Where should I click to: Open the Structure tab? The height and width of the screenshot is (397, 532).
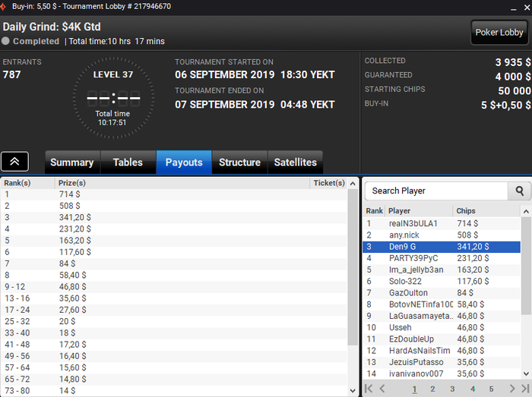click(239, 162)
